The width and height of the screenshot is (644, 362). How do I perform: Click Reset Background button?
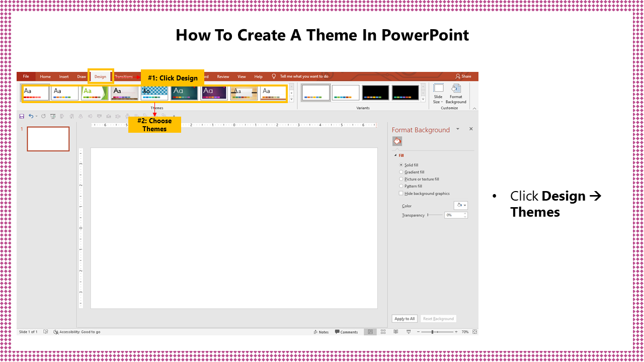(x=438, y=318)
